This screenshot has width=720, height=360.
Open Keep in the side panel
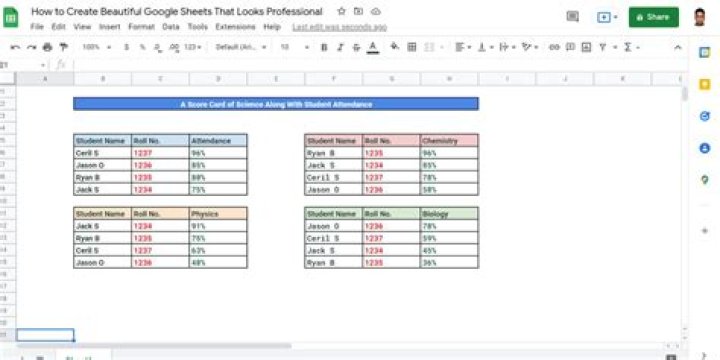click(704, 84)
